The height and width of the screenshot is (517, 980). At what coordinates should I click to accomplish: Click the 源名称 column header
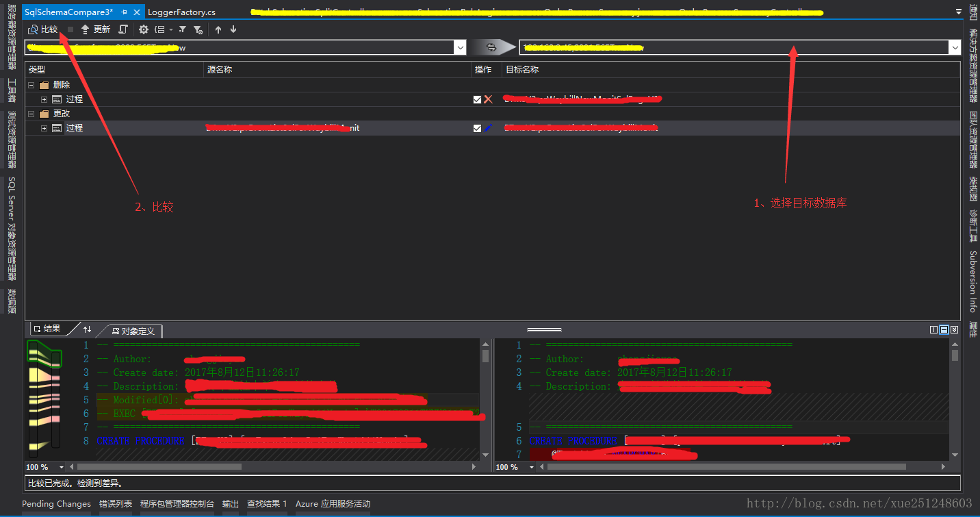(337, 70)
